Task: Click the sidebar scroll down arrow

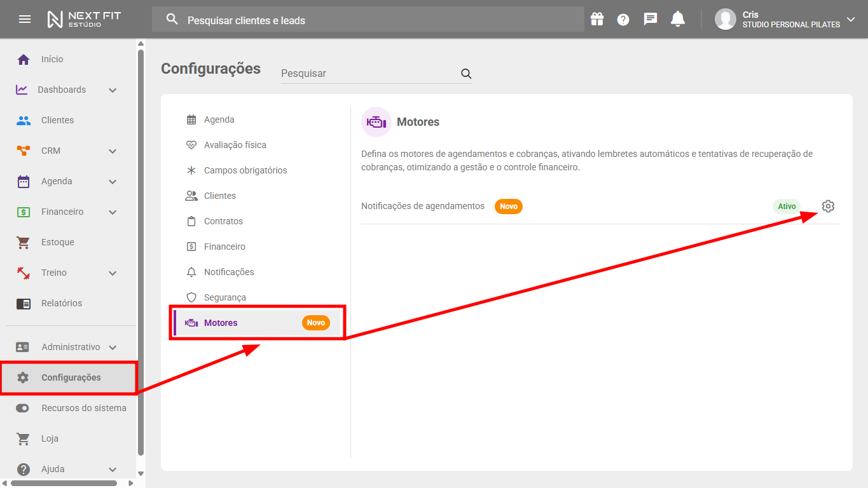Action: pos(141,473)
